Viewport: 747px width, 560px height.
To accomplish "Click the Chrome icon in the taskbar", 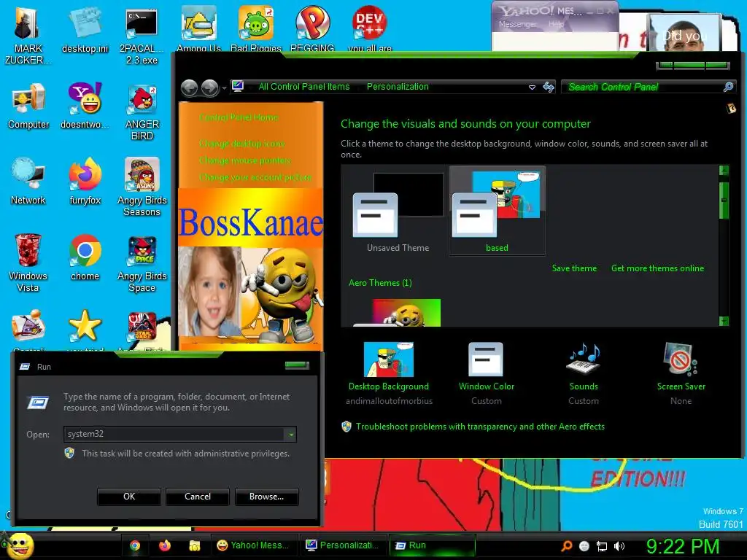I will coord(135,545).
